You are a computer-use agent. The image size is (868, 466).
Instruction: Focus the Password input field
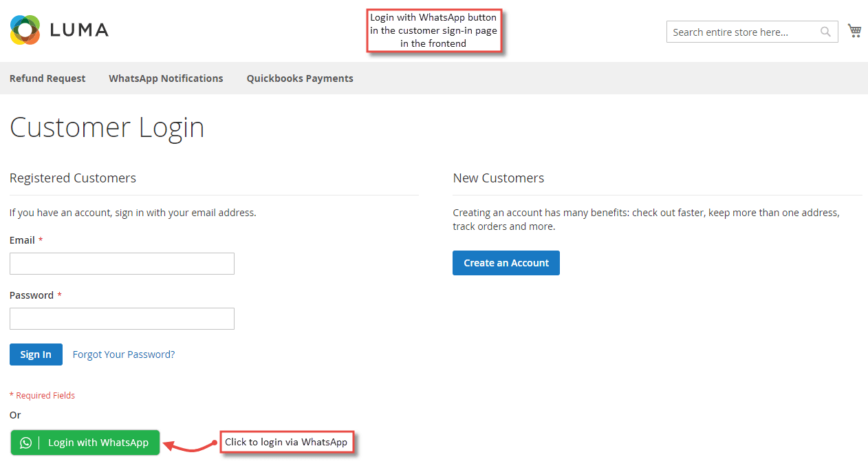(122, 319)
